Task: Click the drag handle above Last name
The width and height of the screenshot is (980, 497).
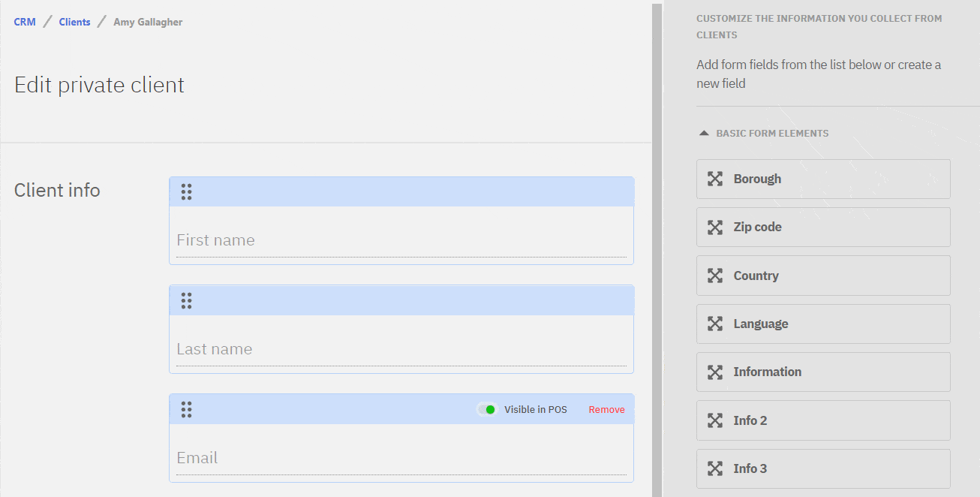Action: click(186, 301)
